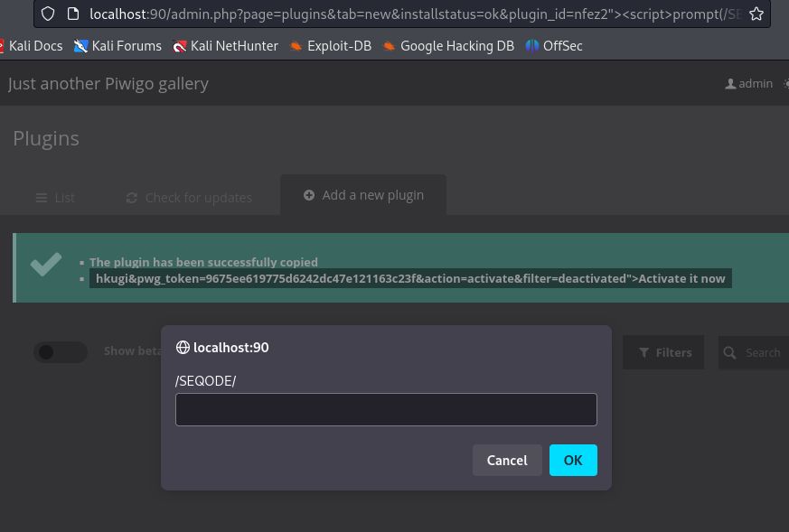Click the prompt dialog text input field
The width and height of the screenshot is (789, 532).
tap(386, 409)
